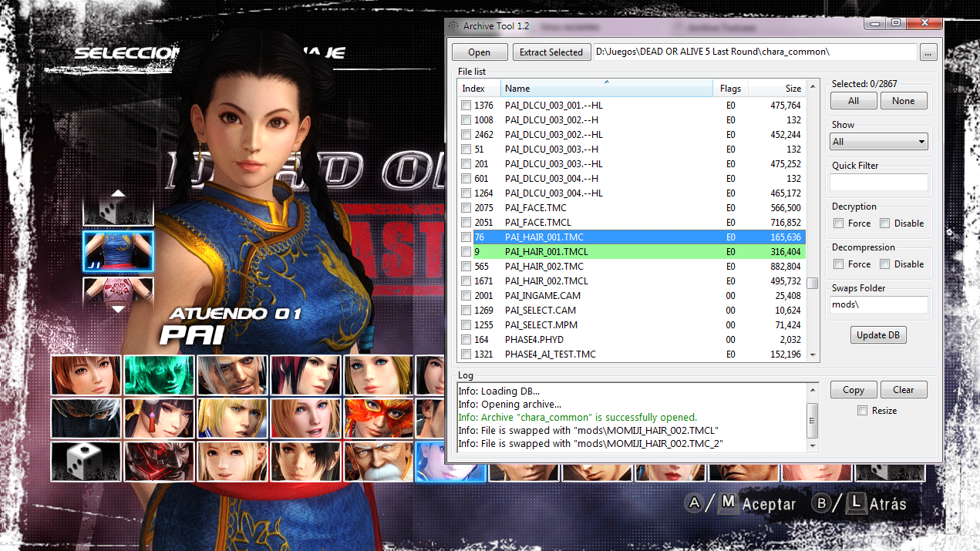Click the B button Atrás prompt icon
Viewport: 980px width, 551px height.
point(822,503)
